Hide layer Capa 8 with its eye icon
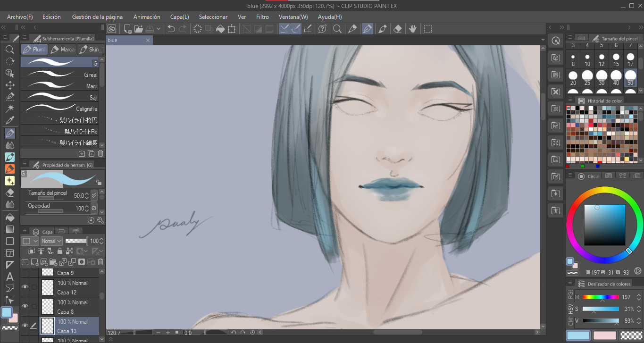644x343 pixels. 25,306
